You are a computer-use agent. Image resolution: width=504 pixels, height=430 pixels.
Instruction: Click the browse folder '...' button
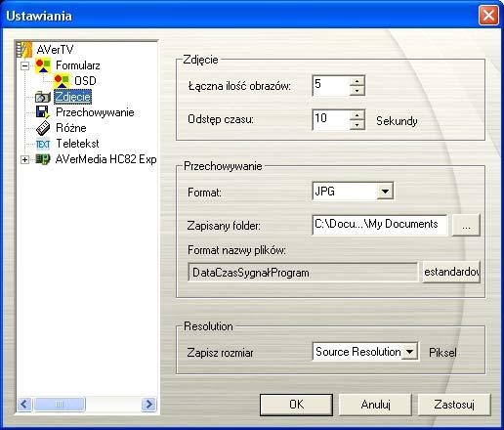coord(466,225)
